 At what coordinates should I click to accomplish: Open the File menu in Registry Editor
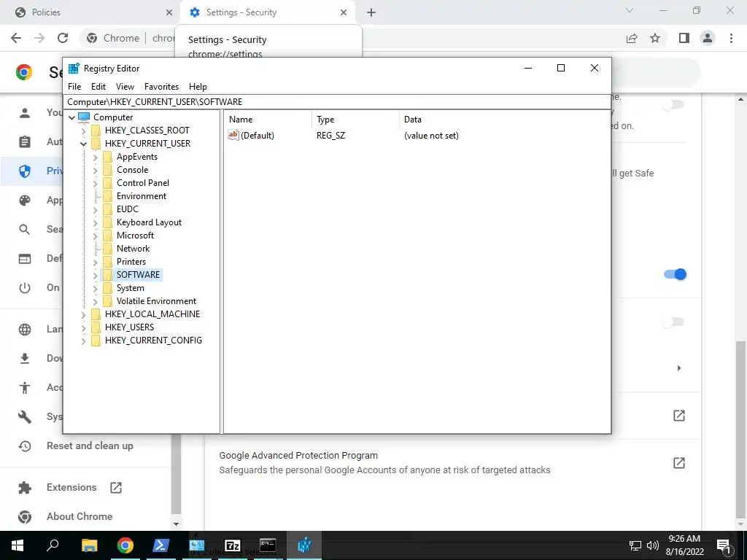(x=74, y=87)
